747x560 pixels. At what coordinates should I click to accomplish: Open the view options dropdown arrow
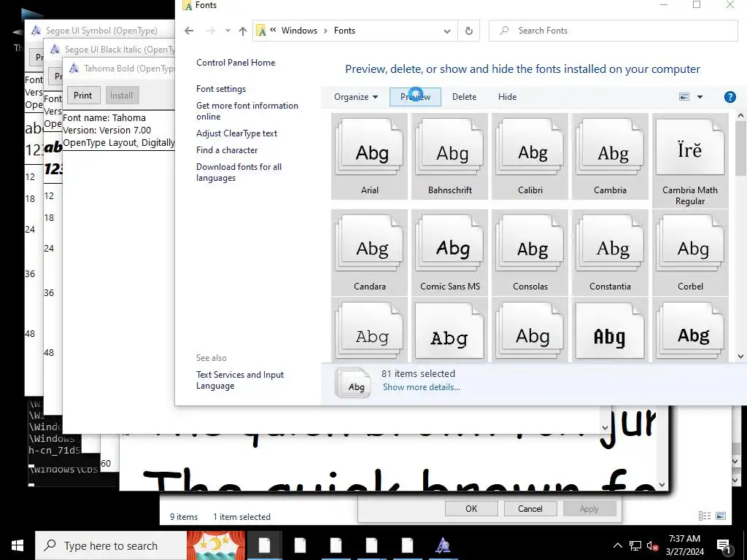(700, 97)
